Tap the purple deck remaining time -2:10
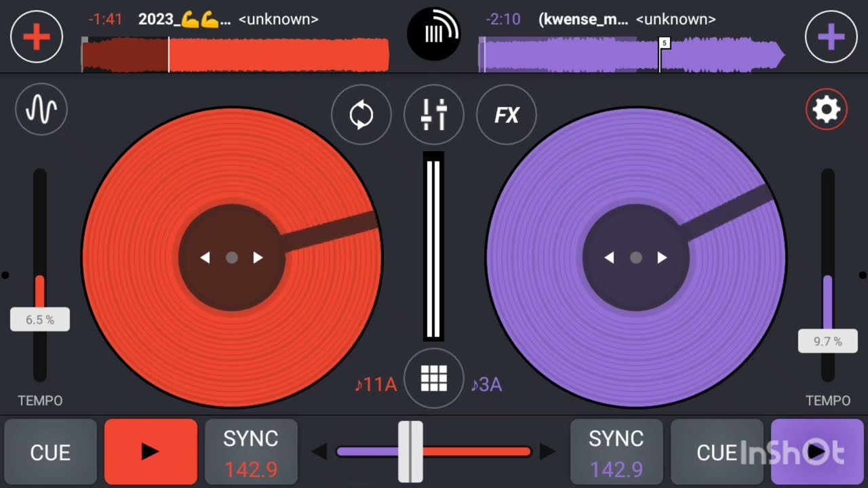This screenshot has width=868, height=488. coord(503,19)
